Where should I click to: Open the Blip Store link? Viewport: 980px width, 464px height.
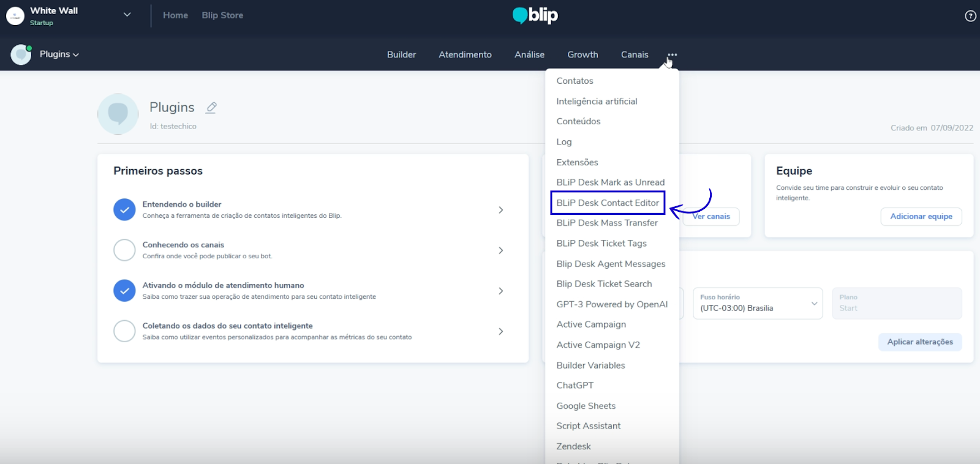point(222,15)
